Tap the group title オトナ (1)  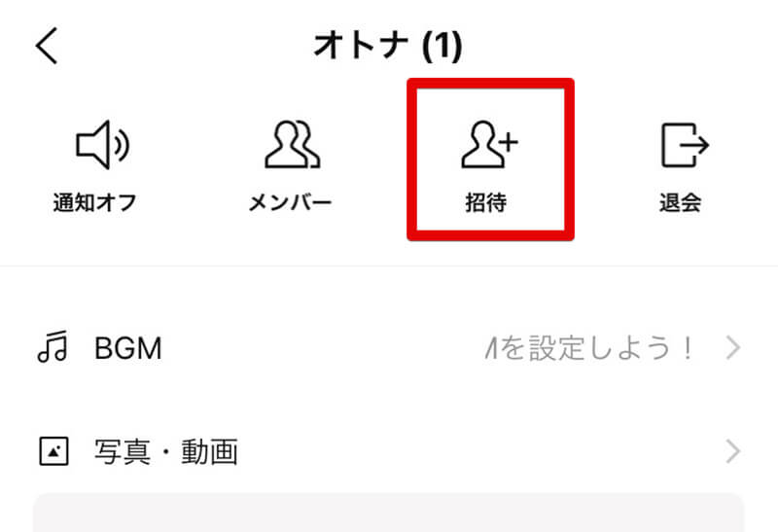tap(388, 46)
